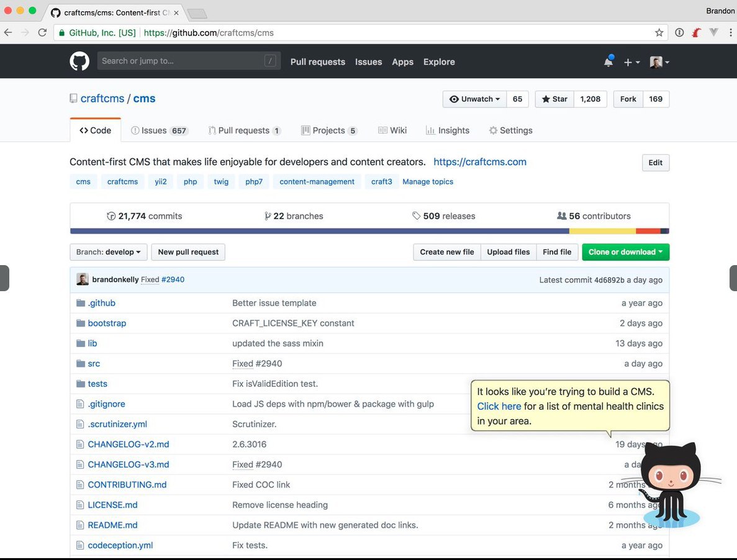
Task: Open the .github folder
Action: coord(101,303)
